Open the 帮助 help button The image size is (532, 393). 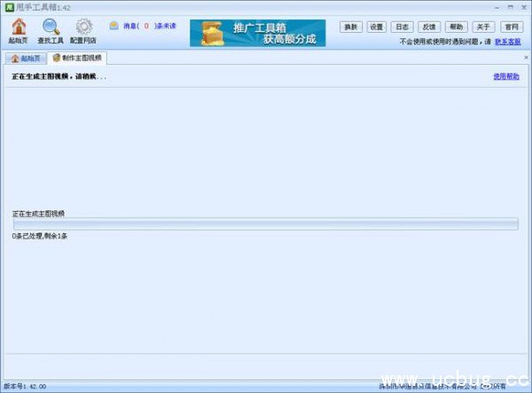456,27
